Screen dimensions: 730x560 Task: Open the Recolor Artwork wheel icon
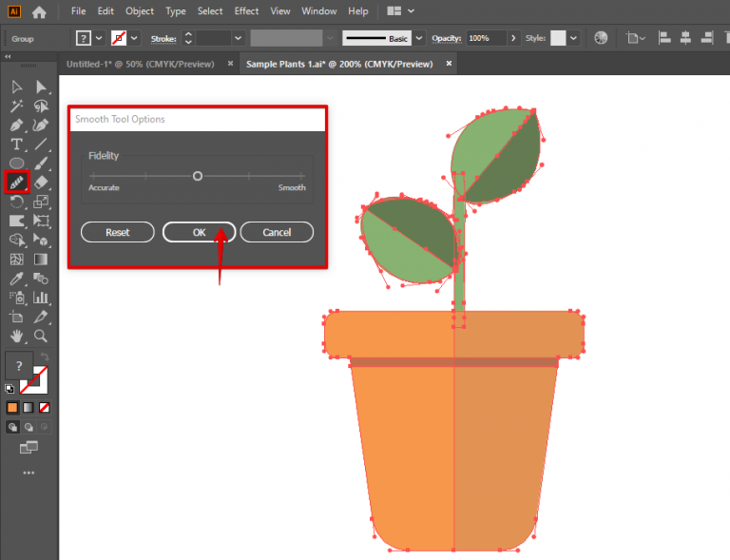tap(601, 38)
